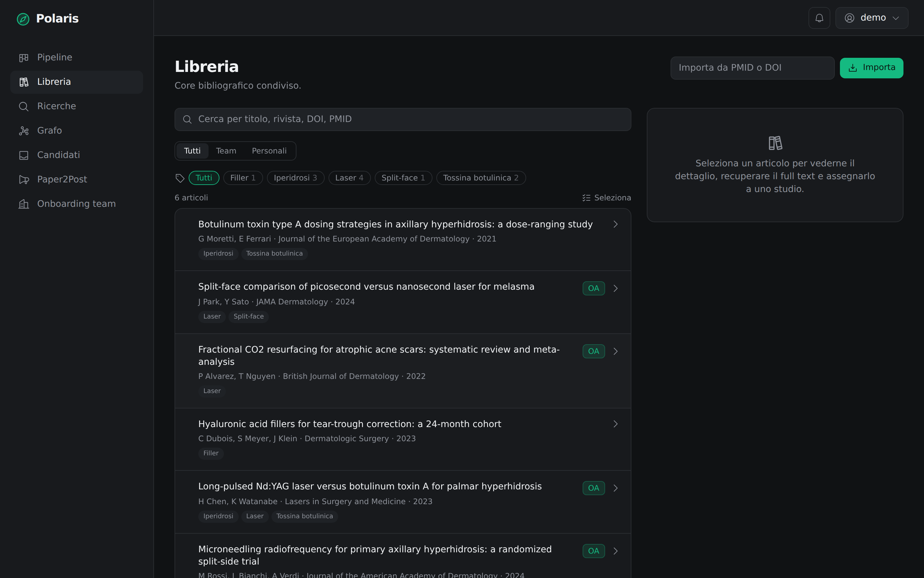The height and width of the screenshot is (578, 924).
Task: Select the Tutti scope tab
Action: [x=192, y=151]
